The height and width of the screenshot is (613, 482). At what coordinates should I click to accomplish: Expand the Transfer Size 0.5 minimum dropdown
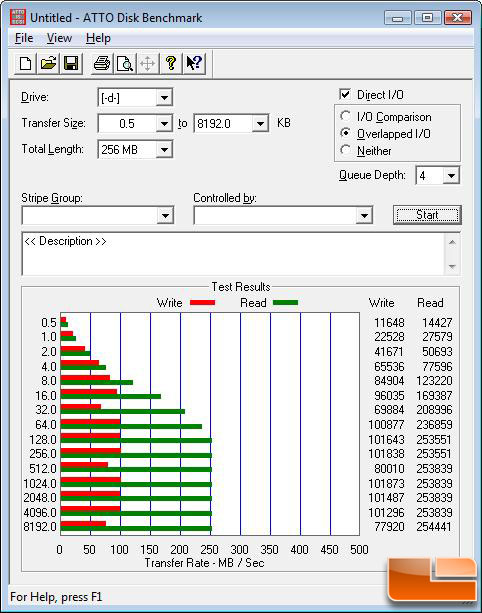click(x=164, y=124)
